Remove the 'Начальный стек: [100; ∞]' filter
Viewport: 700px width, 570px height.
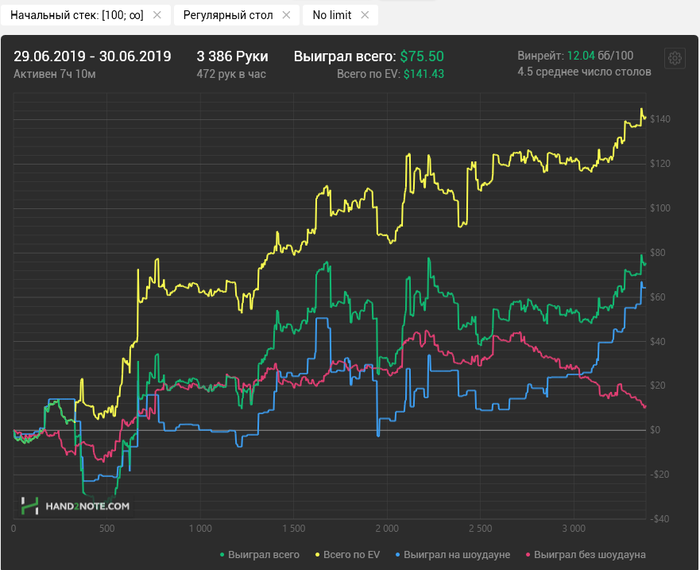[x=157, y=15]
